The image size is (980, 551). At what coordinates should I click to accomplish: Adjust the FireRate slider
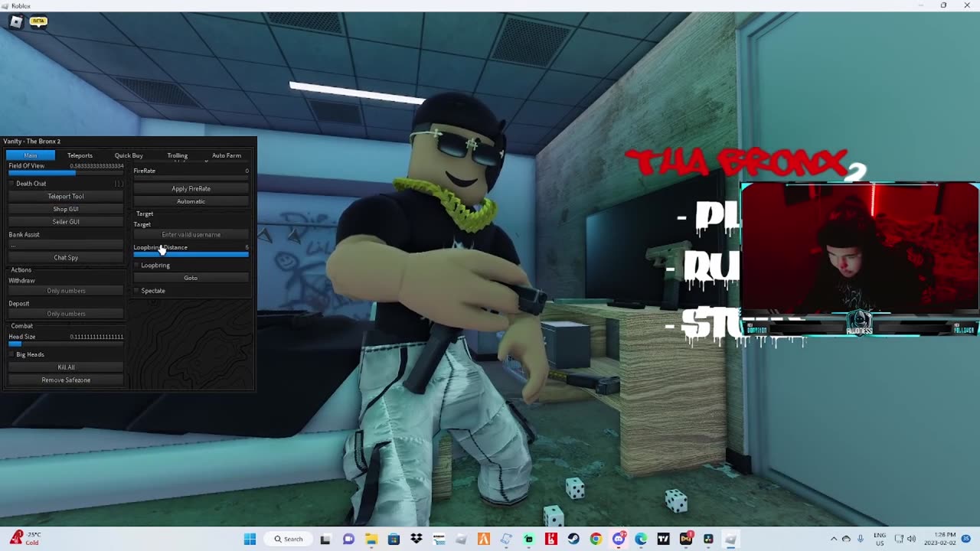tap(191, 178)
